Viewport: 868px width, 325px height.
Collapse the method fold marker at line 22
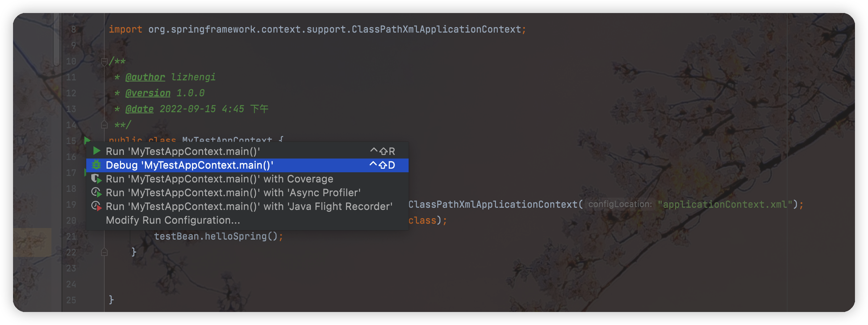click(104, 252)
